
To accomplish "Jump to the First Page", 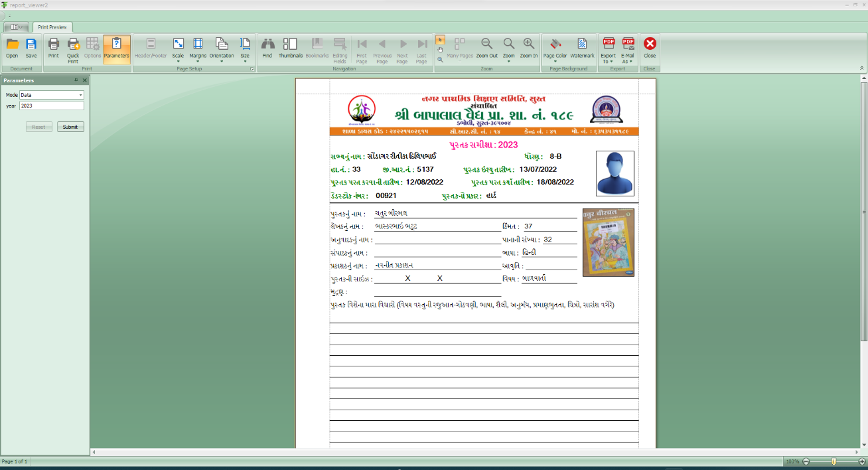I will coord(362,46).
